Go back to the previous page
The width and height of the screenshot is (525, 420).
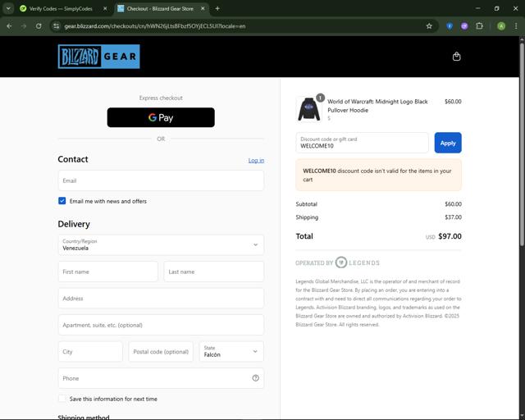point(9,26)
